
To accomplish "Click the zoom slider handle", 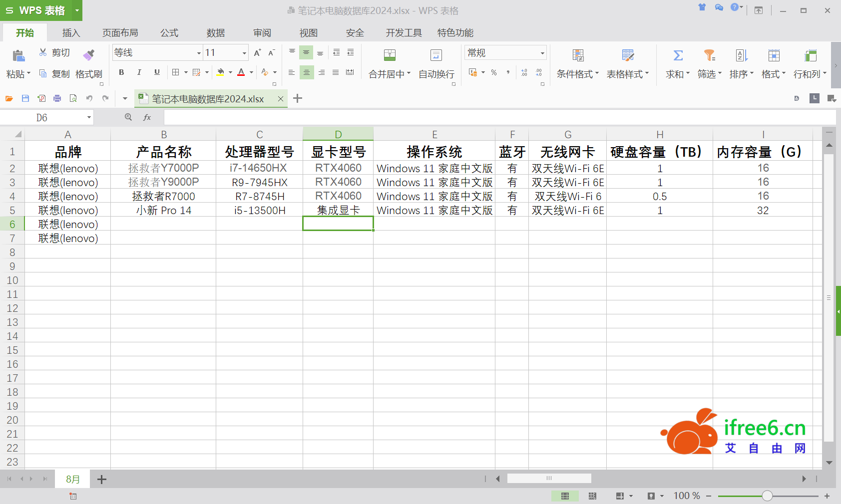I will click(x=767, y=496).
